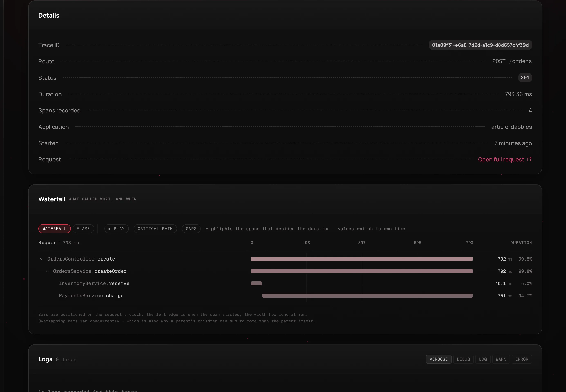Screen dimensions: 566x392
Task: Click the PaymentsService.charge timeline bar
Action: [x=367, y=296]
